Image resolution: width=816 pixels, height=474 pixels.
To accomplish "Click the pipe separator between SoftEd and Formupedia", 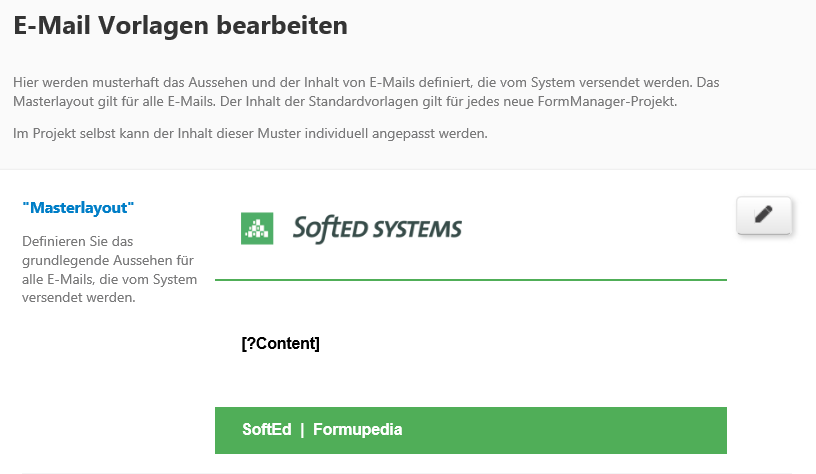I will coord(302,430).
